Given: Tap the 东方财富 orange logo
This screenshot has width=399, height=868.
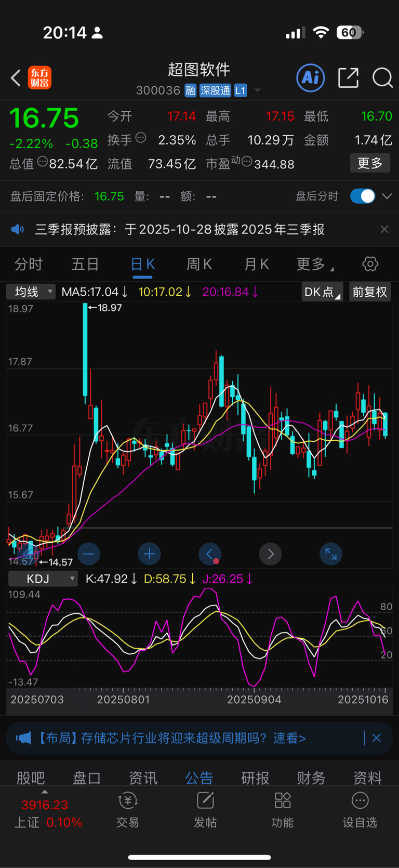Looking at the screenshot, I should point(39,78).
